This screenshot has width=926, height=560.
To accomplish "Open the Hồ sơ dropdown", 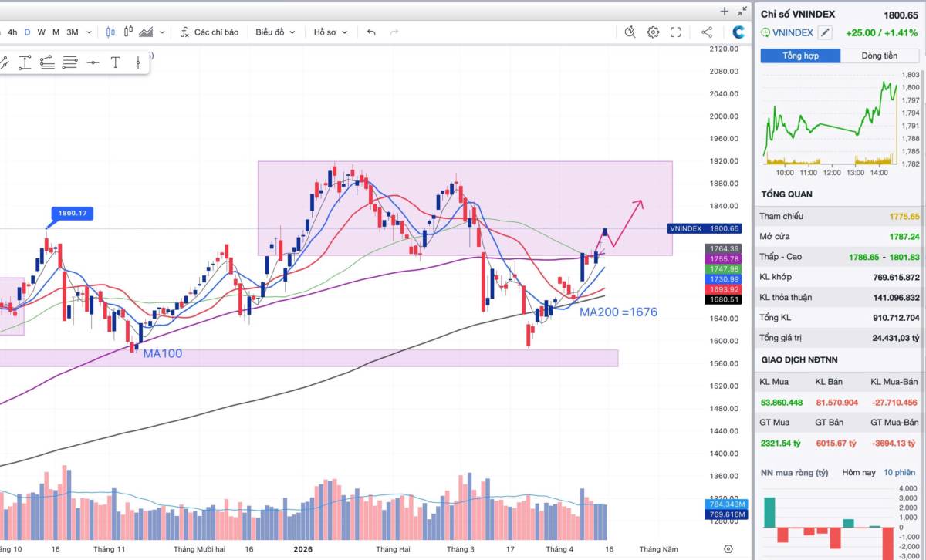I will (x=330, y=32).
